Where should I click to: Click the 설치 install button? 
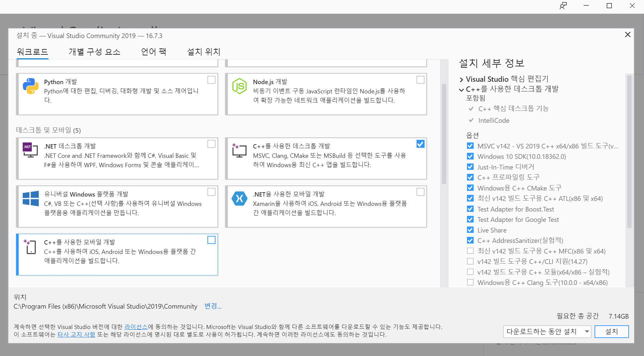[612, 332]
